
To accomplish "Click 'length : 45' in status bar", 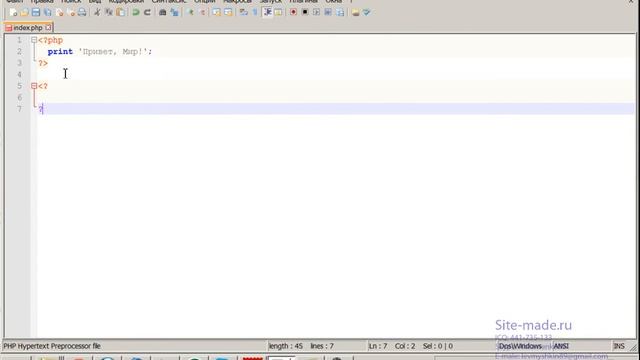I will 286,346.
